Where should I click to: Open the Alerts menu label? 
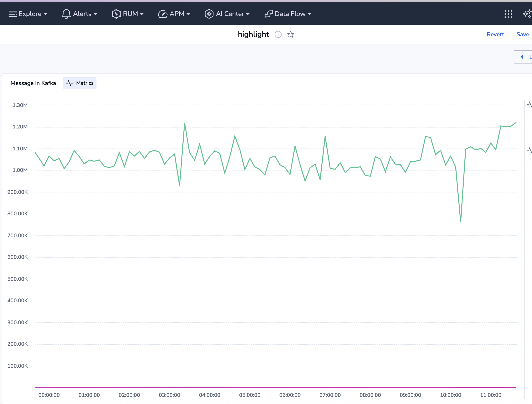pos(82,14)
